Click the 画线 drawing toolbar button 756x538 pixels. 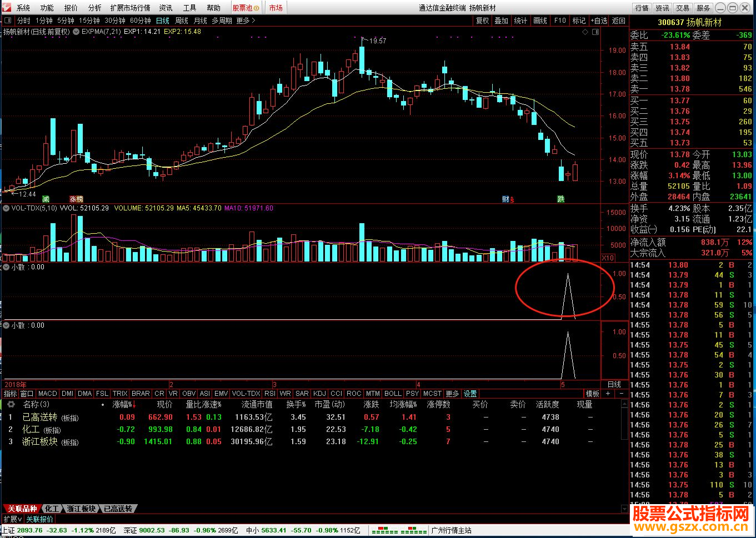pos(540,21)
